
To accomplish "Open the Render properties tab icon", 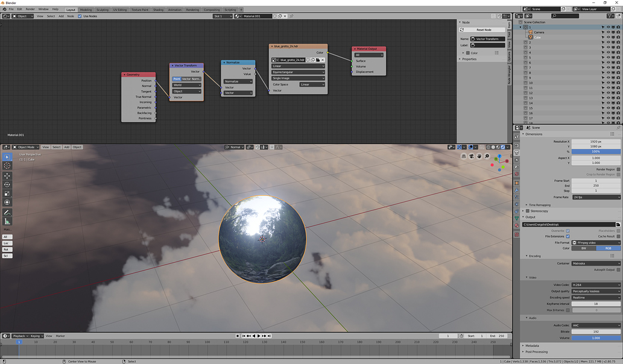I will click(x=518, y=145).
